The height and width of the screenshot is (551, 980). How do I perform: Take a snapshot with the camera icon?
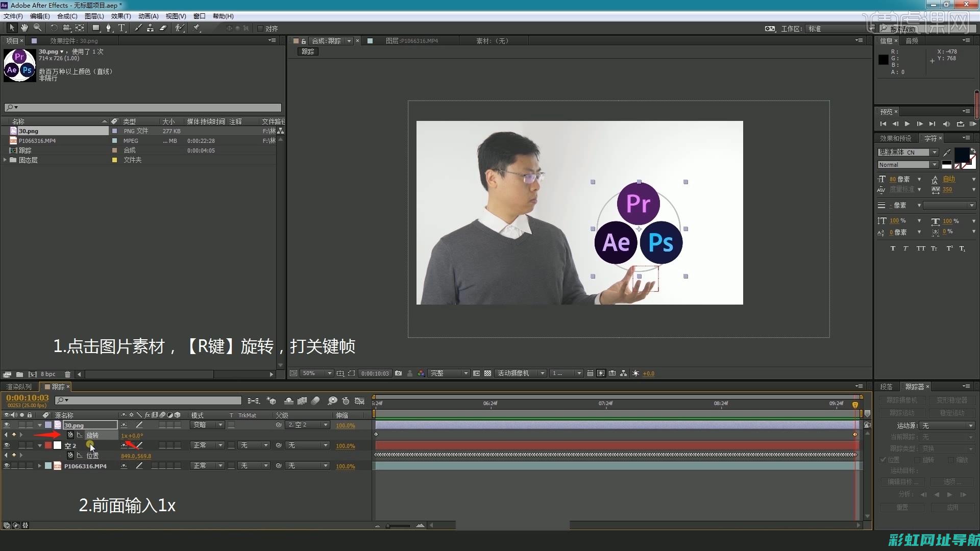coord(399,373)
